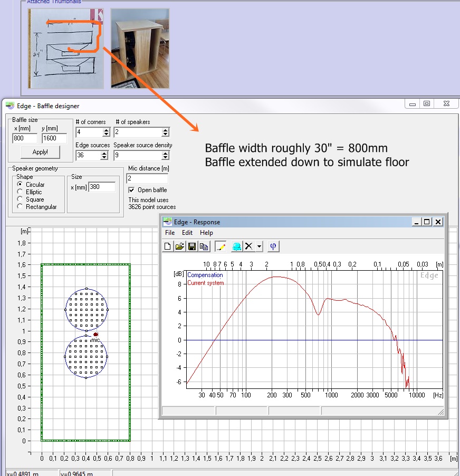The image size is (460, 476).
Task: Click the cyan speaker icon in Response toolbar
Action: tap(236, 246)
